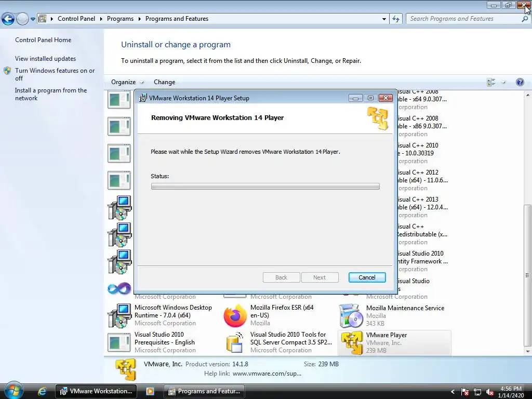Launch Internet Explorer from the taskbar
Screen dimensions: 532x399
pyautogui.click(x=42, y=391)
